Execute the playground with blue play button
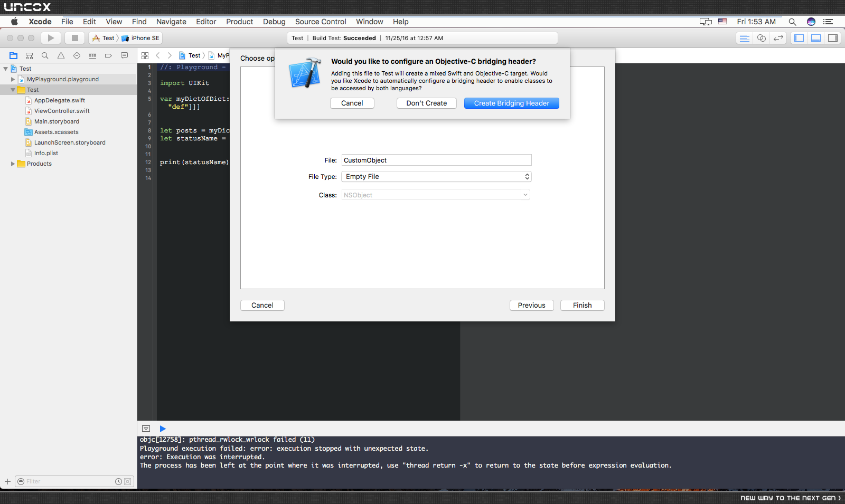The height and width of the screenshot is (504, 845). pos(163,429)
